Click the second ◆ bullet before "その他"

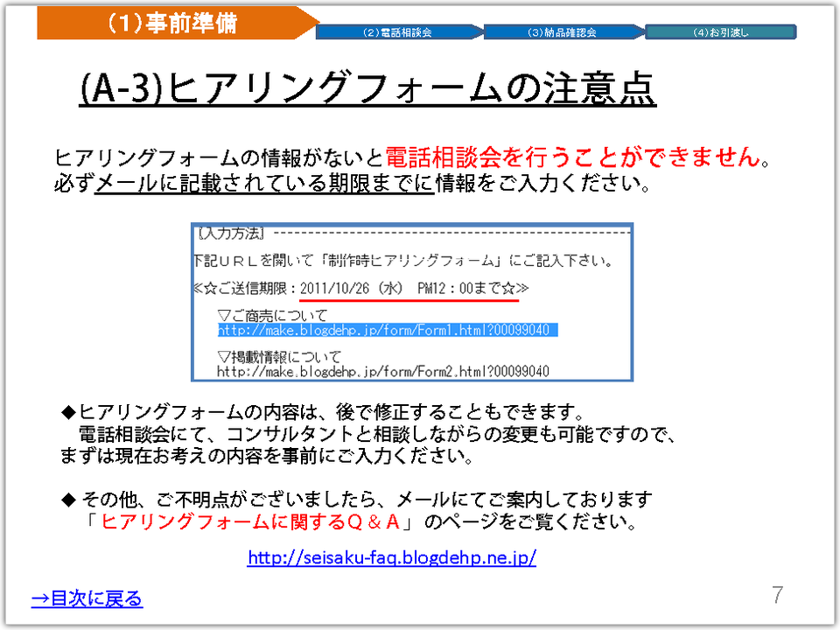[69, 500]
